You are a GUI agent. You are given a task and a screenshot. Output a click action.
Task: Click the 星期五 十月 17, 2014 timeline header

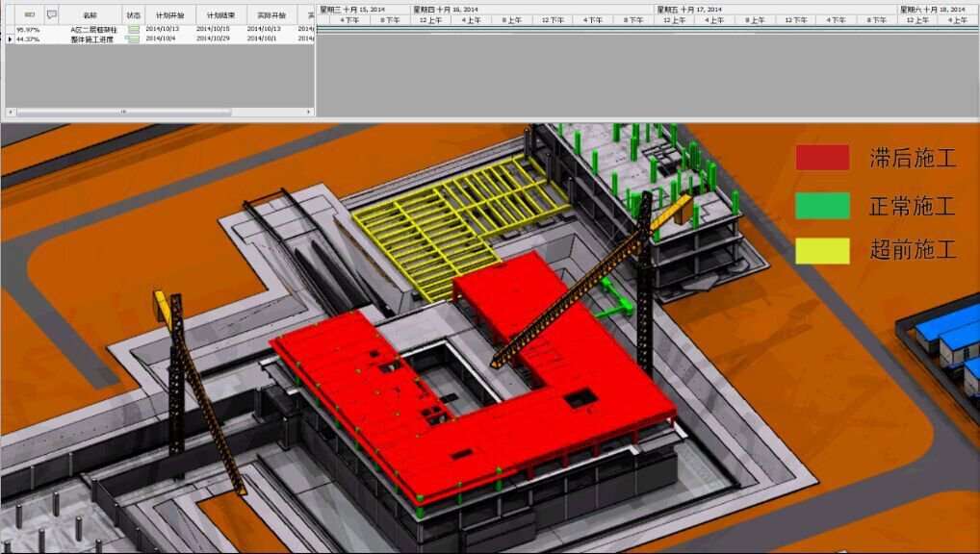688,10
